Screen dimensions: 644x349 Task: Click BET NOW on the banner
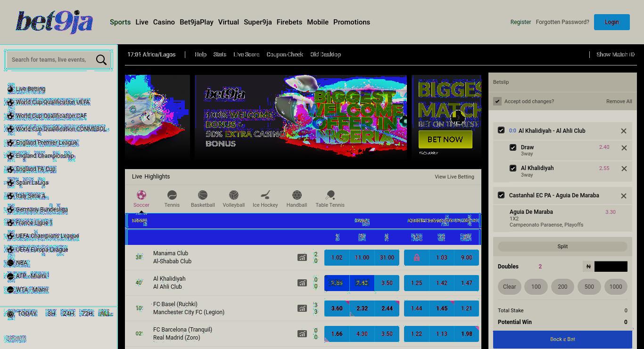(x=446, y=139)
